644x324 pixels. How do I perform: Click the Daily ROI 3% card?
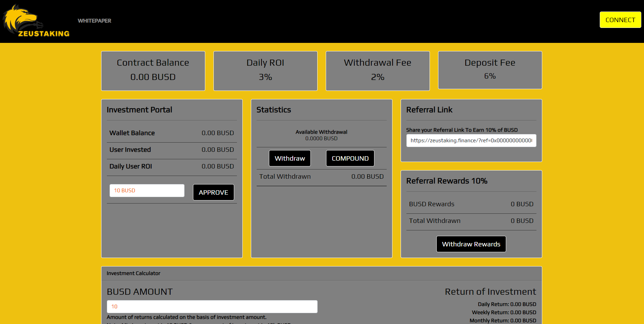(x=265, y=71)
